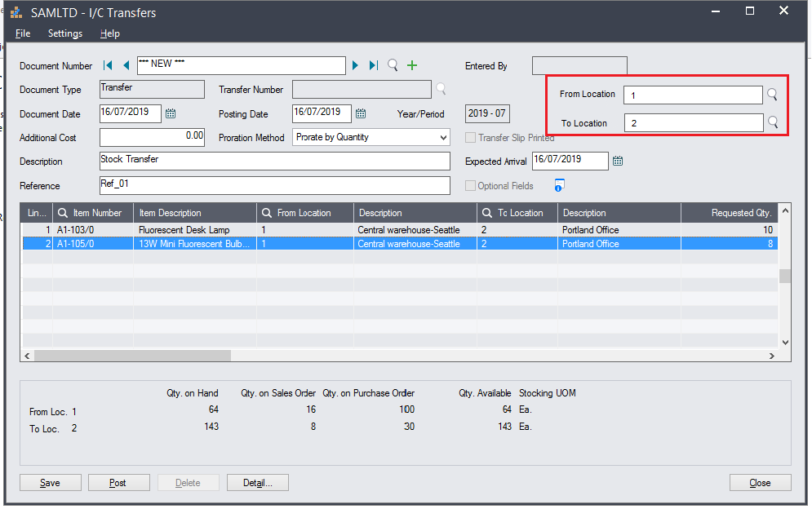Select item number A1-103/0 cell
The image size is (812, 509).
point(93,229)
